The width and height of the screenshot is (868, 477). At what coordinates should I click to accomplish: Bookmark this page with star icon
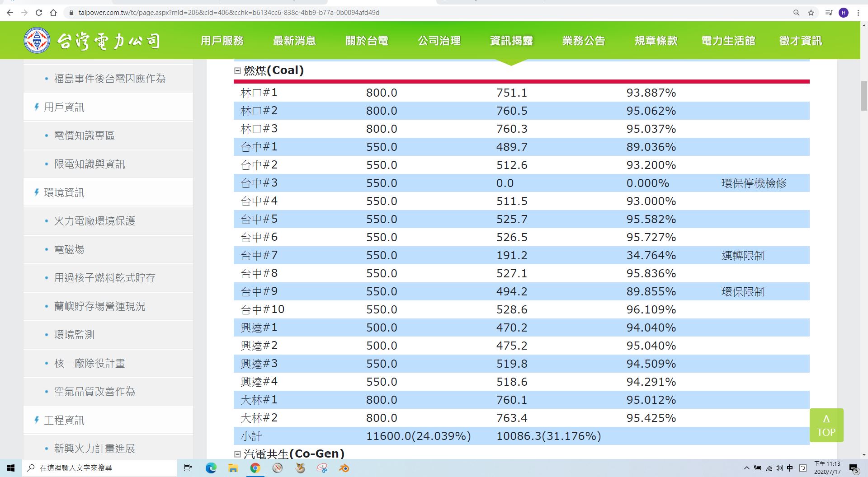point(811,13)
